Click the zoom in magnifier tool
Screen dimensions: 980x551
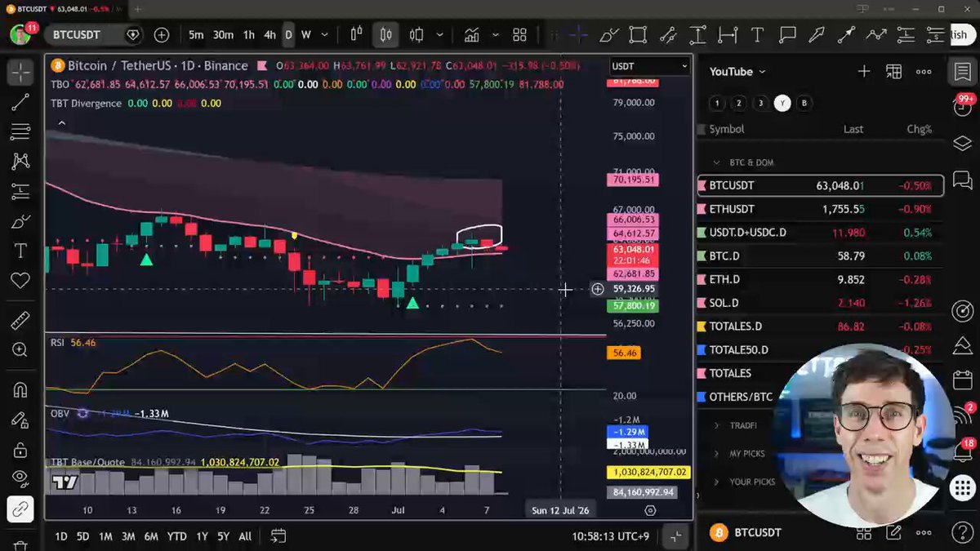tap(20, 350)
